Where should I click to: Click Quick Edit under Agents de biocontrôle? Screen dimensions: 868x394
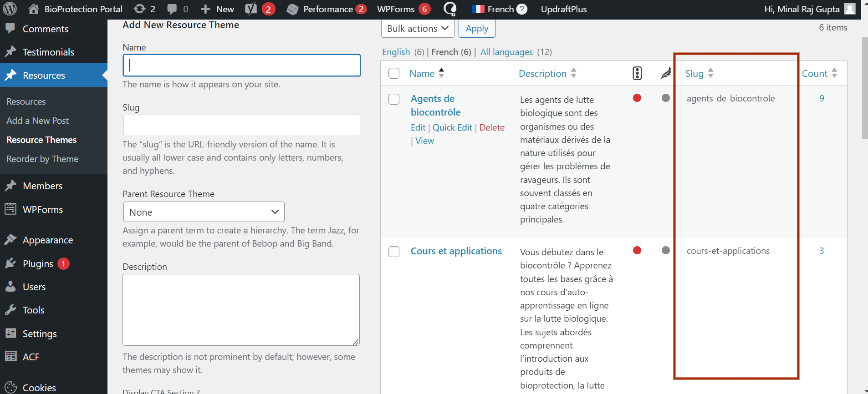point(452,127)
